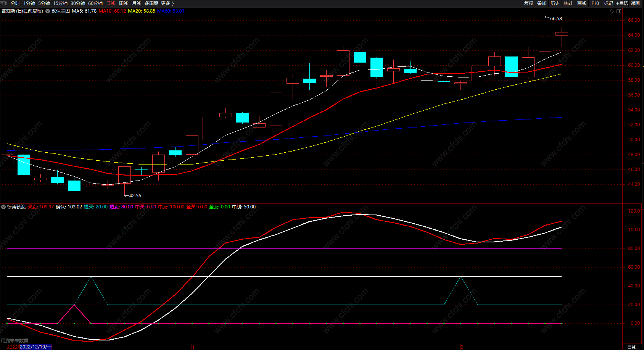Select the MA60: 53.01 indicator value

click(171, 11)
